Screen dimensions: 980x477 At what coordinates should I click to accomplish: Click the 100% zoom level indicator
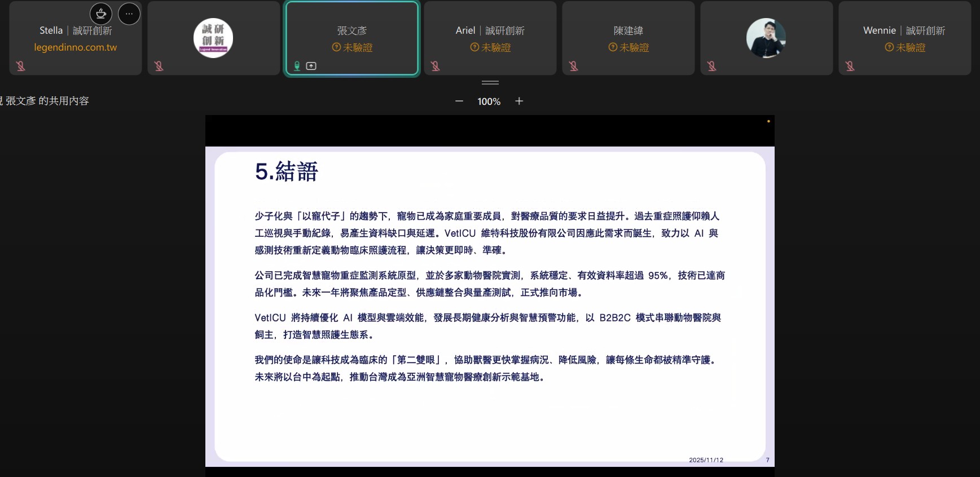tap(489, 101)
